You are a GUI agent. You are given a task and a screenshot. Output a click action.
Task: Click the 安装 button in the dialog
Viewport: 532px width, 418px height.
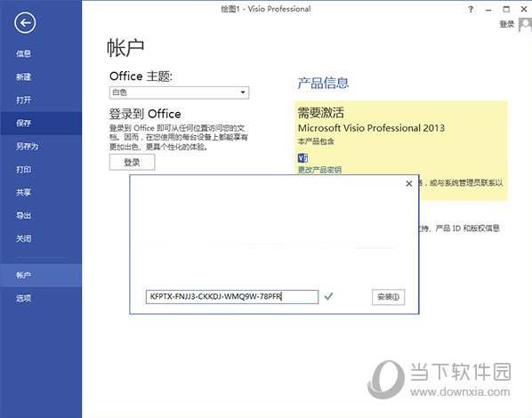pos(388,297)
